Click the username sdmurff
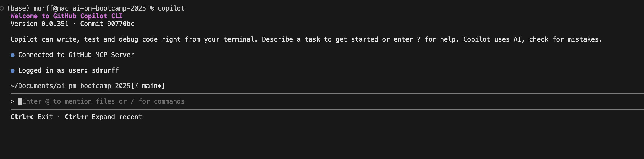This screenshot has height=159, width=644. [105, 70]
